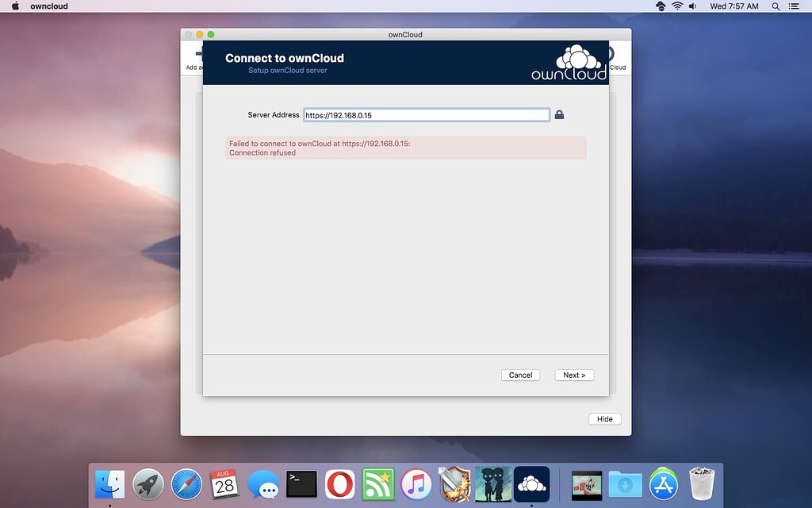Click the lock icon beside the server address
812x508 pixels.
(x=559, y=114)
